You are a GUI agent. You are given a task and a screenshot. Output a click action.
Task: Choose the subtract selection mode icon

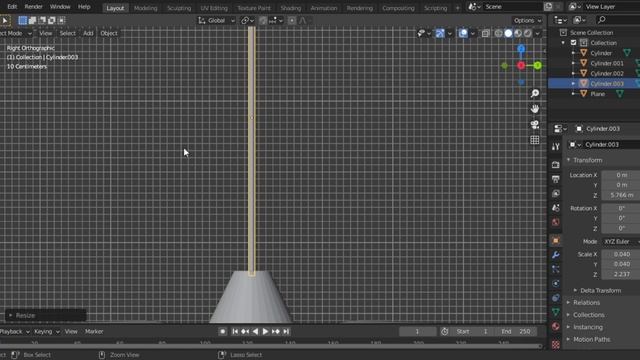[42, 20]
